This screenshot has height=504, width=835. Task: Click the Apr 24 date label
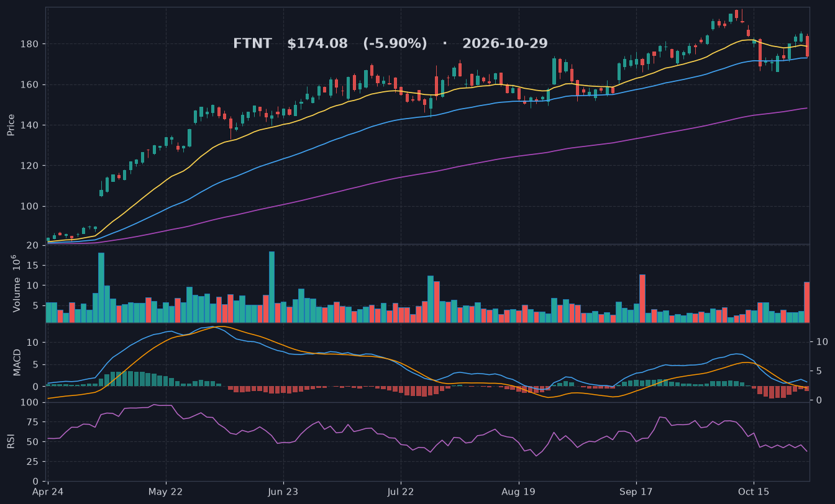click(x=48, y=492)
